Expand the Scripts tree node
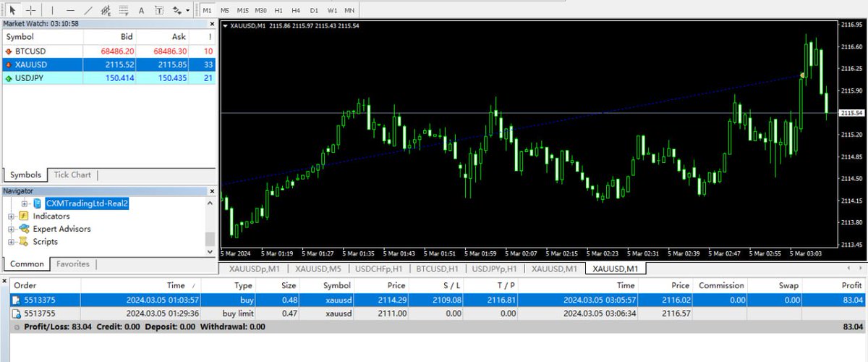 click(11, 242)
